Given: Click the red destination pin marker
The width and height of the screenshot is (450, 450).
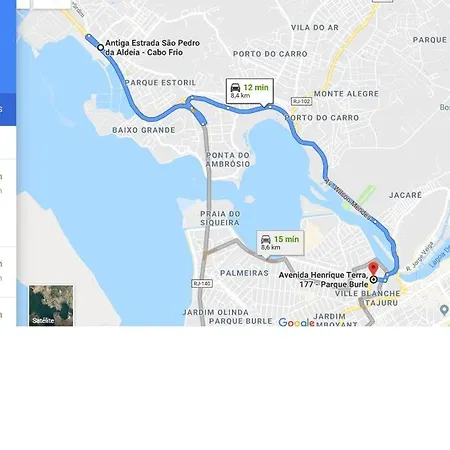Looking at the screenshot, I should (373, 269).
